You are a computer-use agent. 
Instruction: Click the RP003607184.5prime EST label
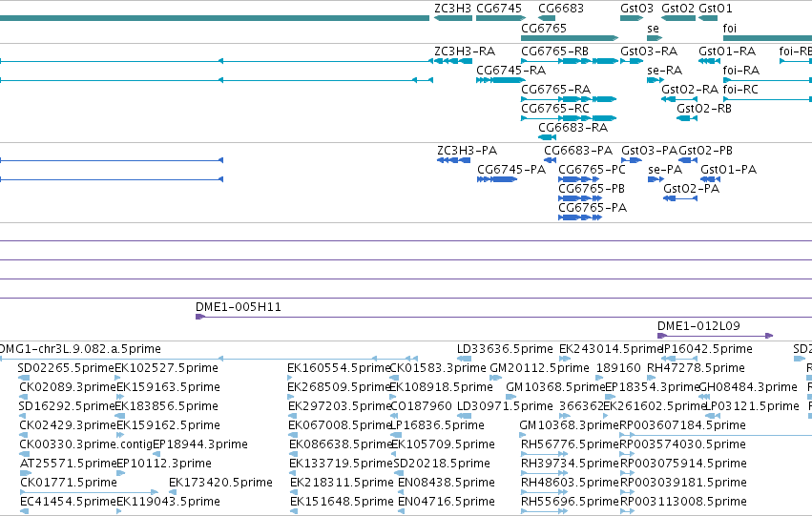[x=682, y=426]
